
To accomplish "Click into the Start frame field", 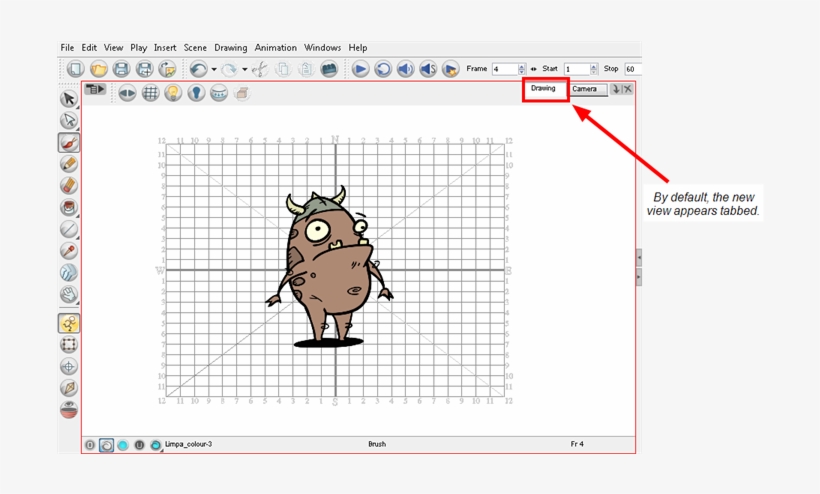I will pos(577,69).
